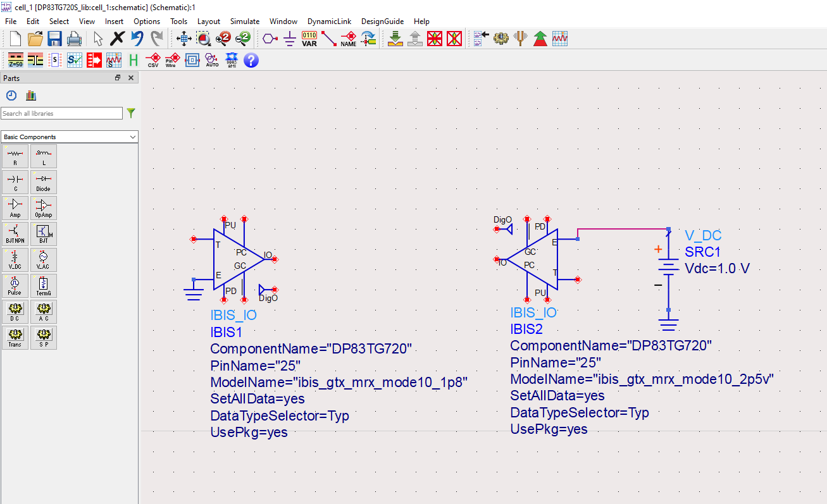Click the S-parameter check icon
The height and width of the screenshot is (504, 827).
(x=74, y=60)
